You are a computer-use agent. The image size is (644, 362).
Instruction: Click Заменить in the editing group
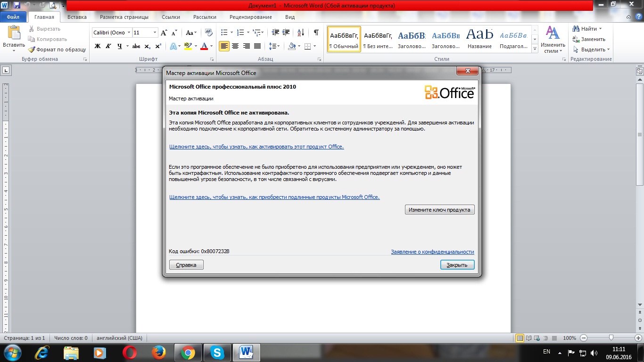(589, 39)
